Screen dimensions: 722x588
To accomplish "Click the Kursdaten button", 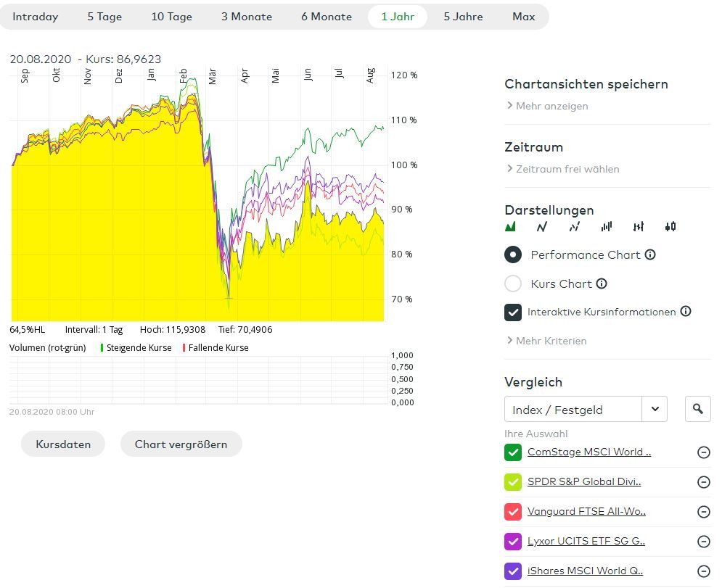I will pyautogui.click(x=63, y=444).
